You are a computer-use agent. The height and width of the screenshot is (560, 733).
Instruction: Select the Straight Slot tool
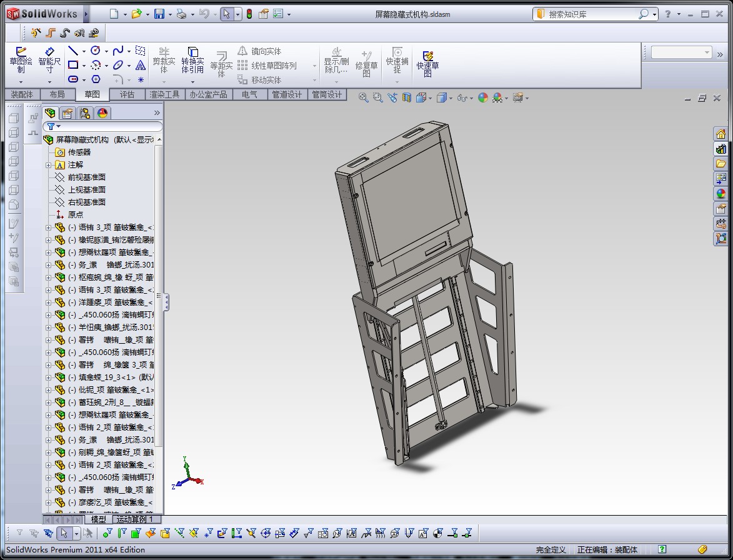point(73,79)
